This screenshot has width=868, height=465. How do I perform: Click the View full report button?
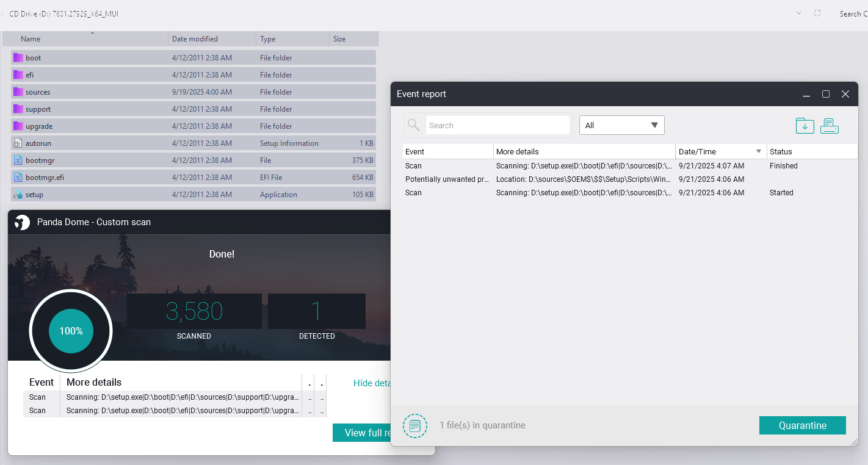tap(361, 433)
